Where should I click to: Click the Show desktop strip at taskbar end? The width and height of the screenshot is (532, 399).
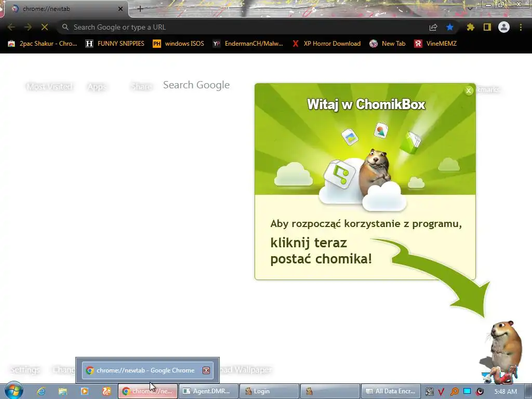coord(528,391)
